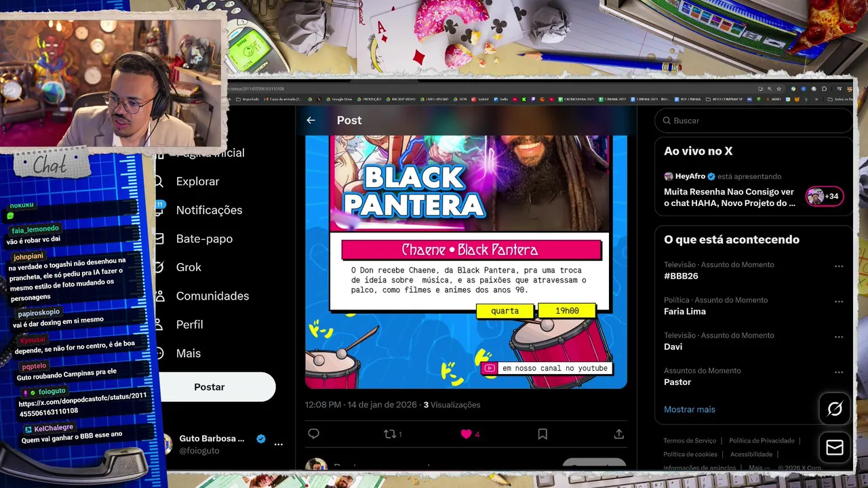Open more options for Faria Lima trend

(839, 302)
